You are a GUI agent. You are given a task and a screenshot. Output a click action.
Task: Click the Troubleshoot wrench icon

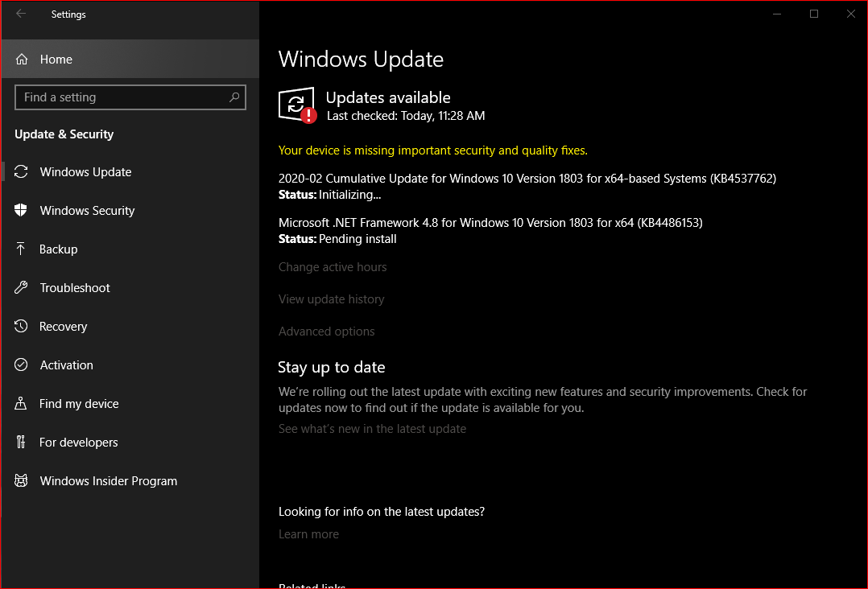pos(21,287)
